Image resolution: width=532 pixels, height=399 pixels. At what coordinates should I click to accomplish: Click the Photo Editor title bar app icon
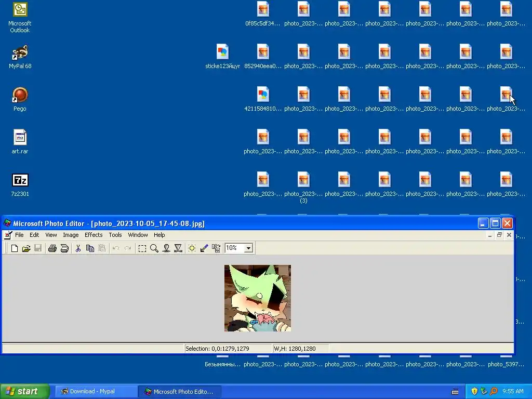[x=7, y=223]
